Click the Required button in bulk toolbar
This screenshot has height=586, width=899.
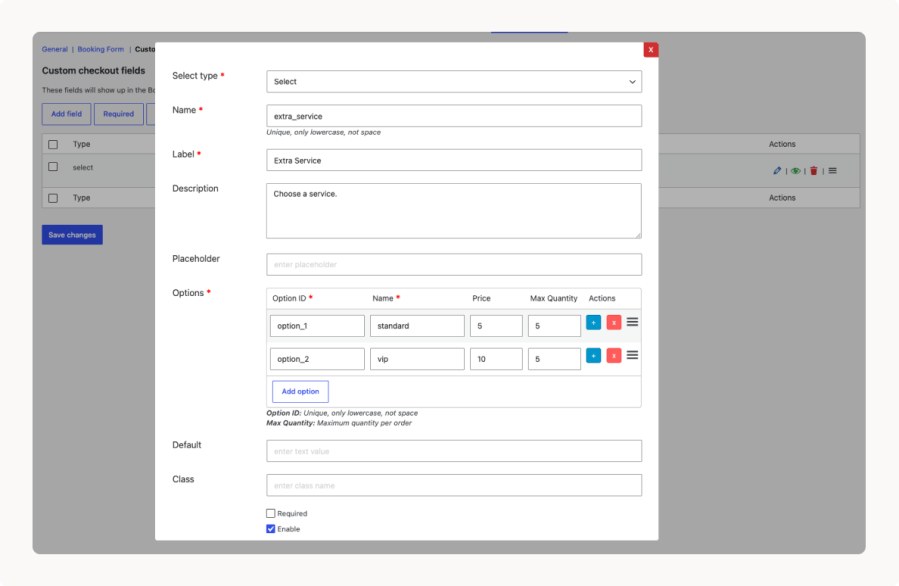click(x=119, y=114)
